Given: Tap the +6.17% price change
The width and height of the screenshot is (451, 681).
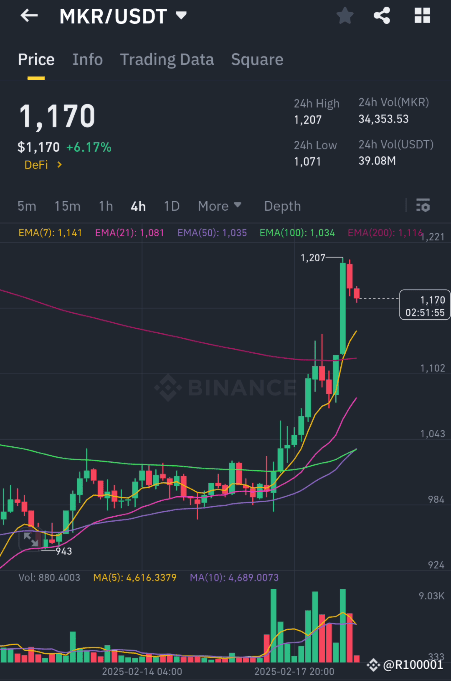Looking at the screenshot, I should click(x=89, y=147).
